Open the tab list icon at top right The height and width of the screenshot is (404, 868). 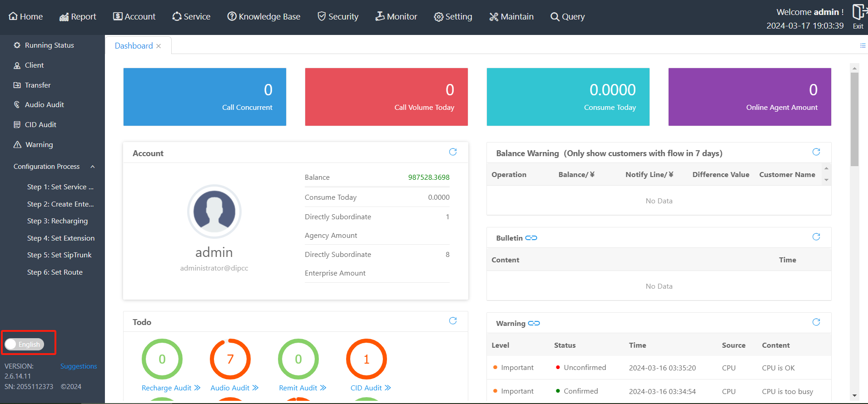tap(863, 45)
